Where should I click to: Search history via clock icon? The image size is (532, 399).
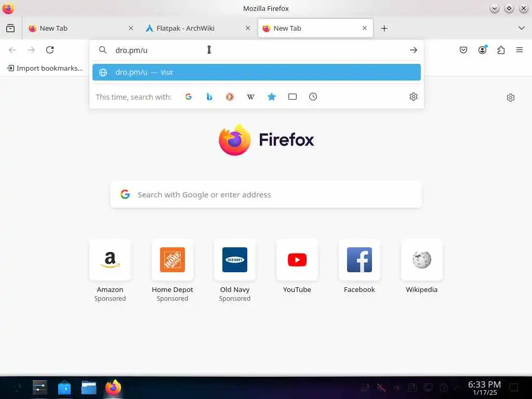pyautogui.click(x=313, y=97)
